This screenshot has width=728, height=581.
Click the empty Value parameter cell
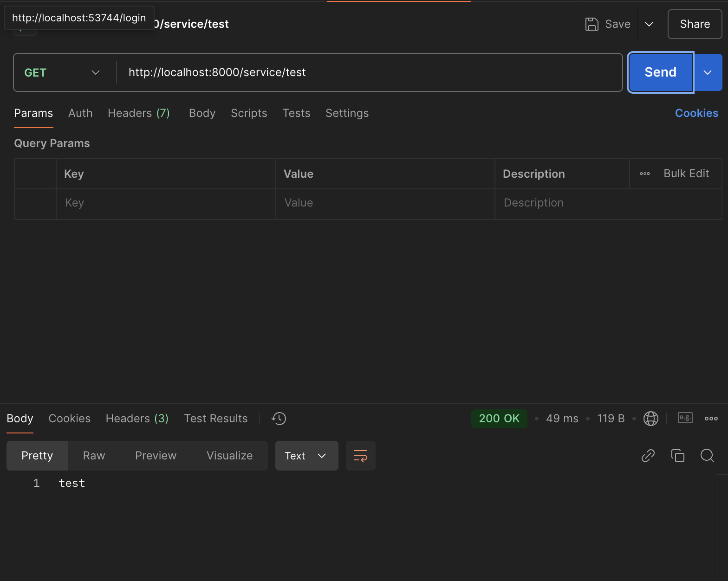pos(385,203)
